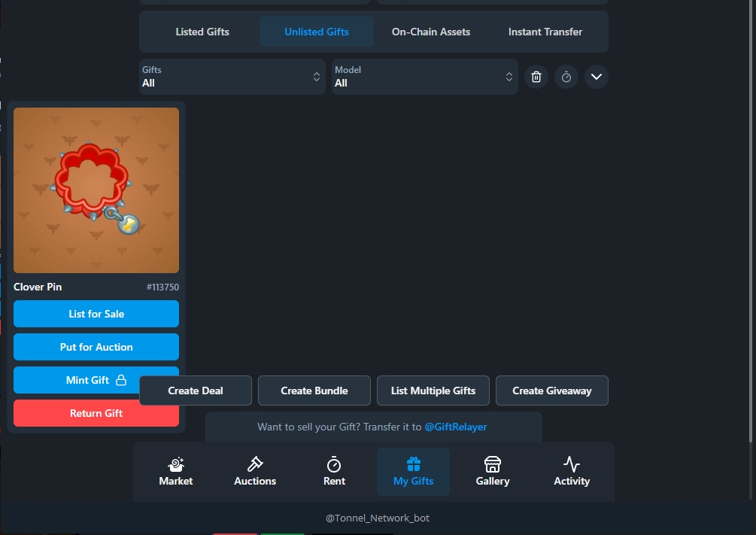Screen dimensions: 756x535
Task: Select the Clover Pin gift thumbnail
Action: click(x=96, y=190)
